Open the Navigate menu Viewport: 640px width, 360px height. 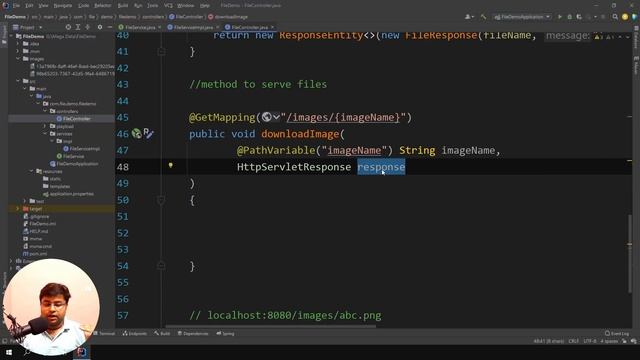point(62,6)
